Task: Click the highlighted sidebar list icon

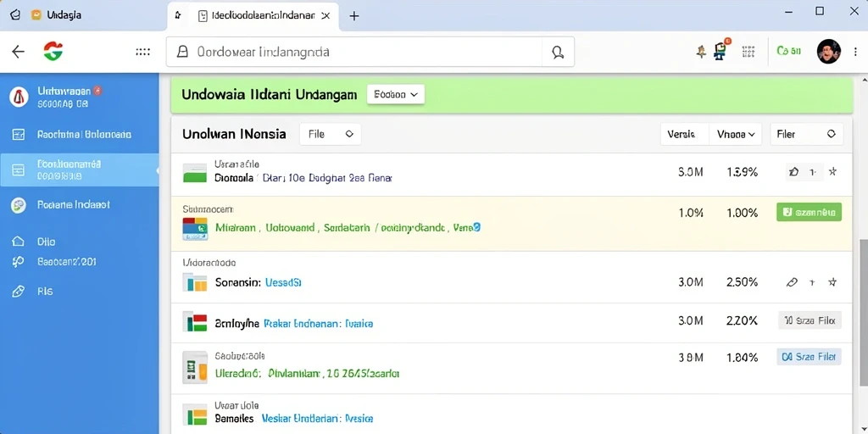Action: (x=19, y=170)
